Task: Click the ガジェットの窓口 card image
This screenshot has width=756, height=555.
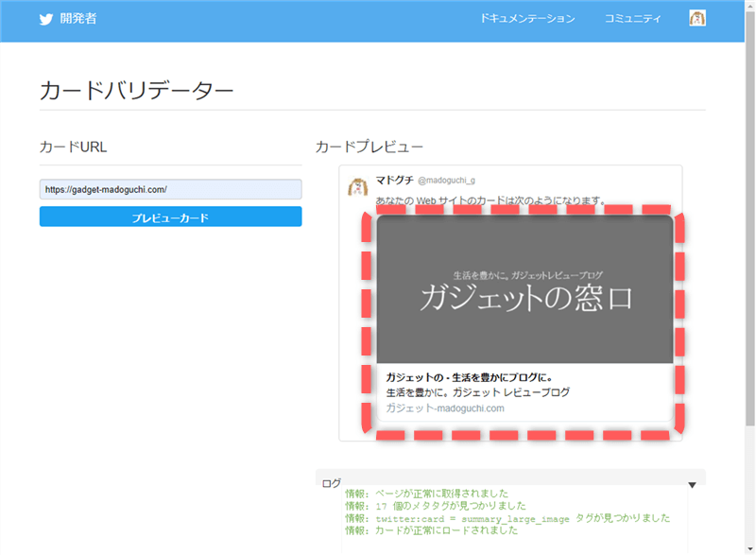Action: tap(524, 289)
